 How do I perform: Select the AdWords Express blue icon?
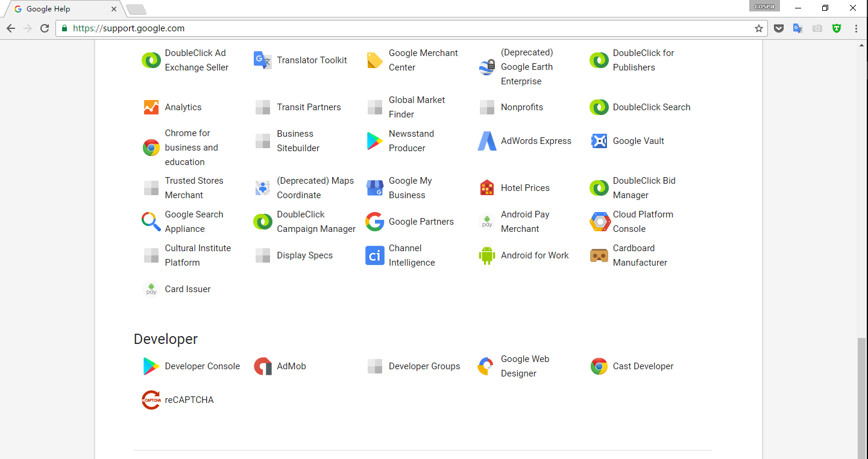point(487,141)
